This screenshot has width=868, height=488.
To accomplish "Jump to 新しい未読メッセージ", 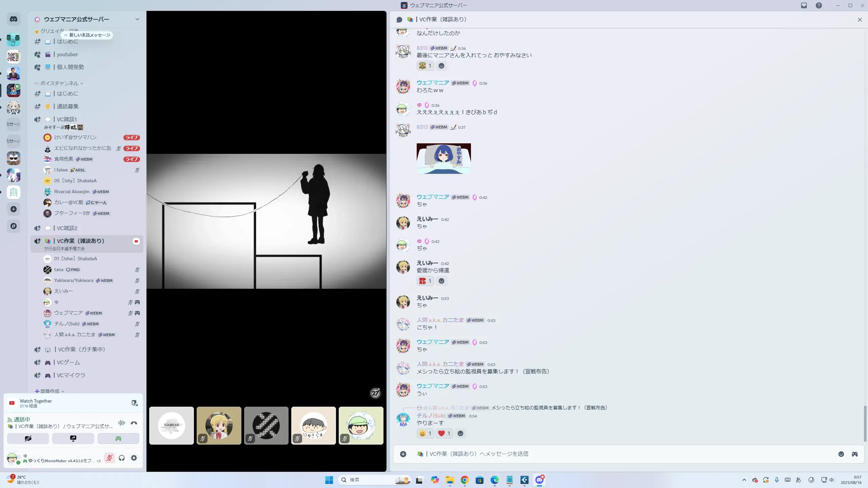I will [x=87, y=35].
